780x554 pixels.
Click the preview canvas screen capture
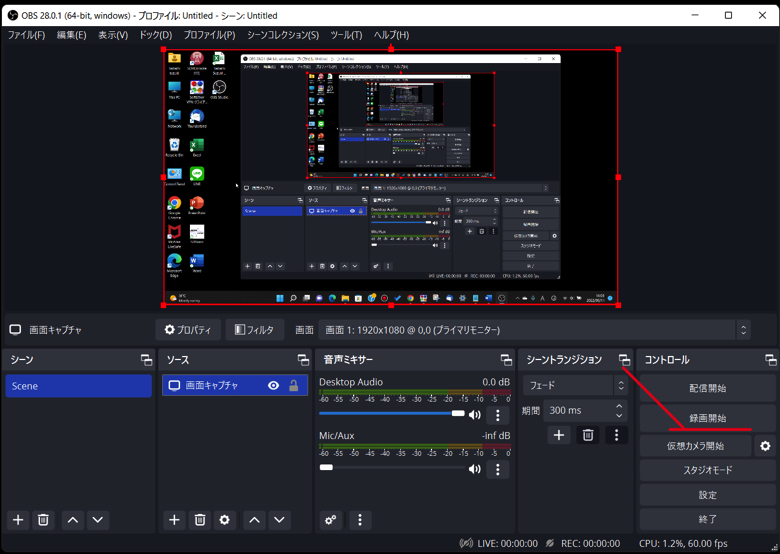391,177
